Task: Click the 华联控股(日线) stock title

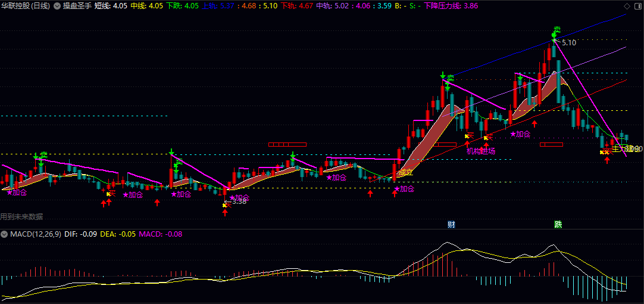Action: pyautogui.click(x=26, y=6)
